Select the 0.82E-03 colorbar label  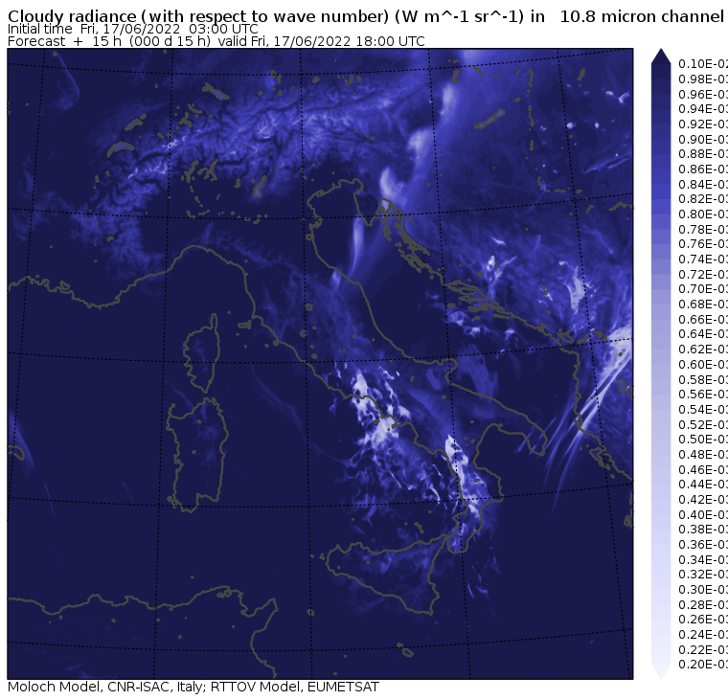coord(703,199)
